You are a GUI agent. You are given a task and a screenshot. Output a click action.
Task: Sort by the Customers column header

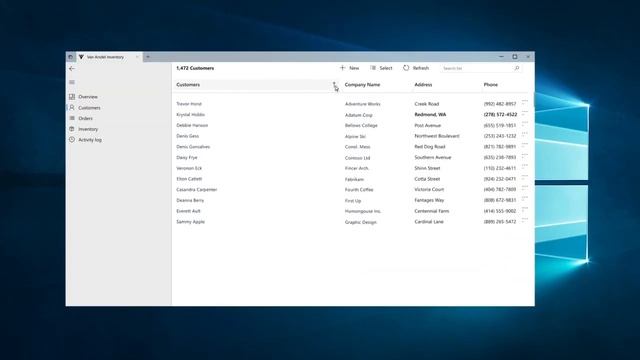click(x=188, y=84)
